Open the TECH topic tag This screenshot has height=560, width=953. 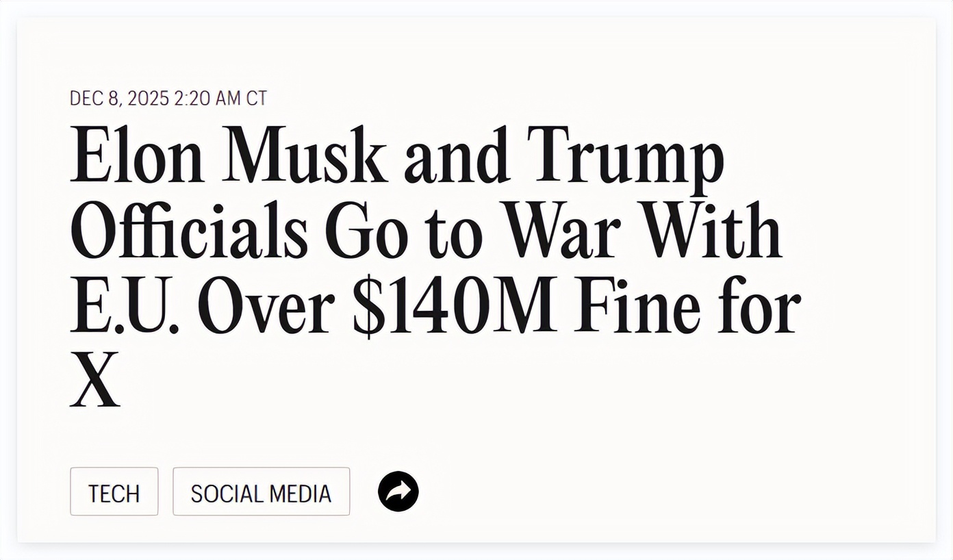[114, 492]
